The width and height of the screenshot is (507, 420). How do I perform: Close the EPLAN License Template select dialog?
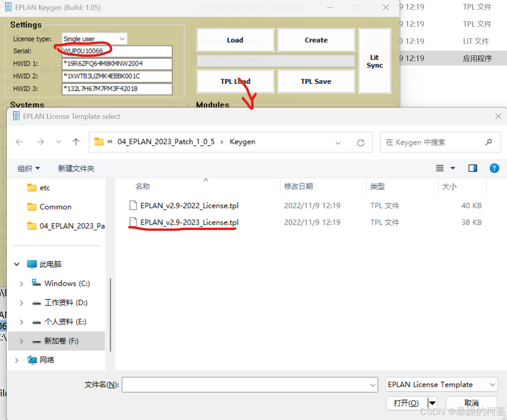[x=498, y=116]
